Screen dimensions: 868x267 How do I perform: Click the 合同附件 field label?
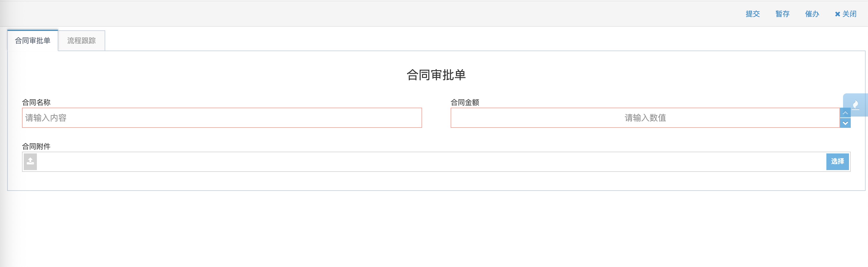pyautogui.click(x=36, y=146)
